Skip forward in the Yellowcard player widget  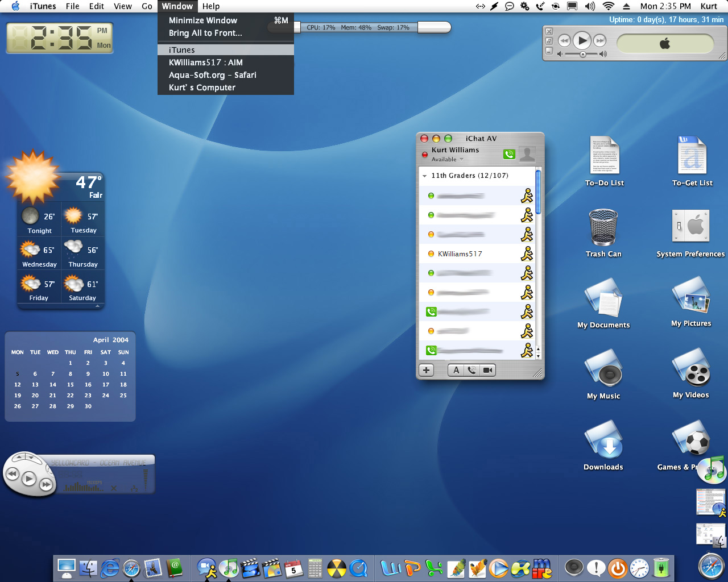click(x=46, y=485)
